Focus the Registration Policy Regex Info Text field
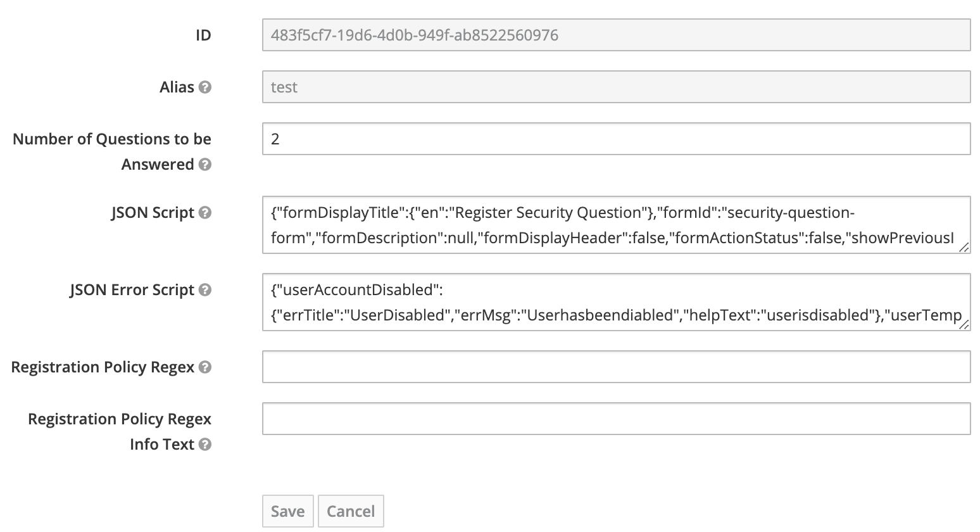This screenshot has height=532, width=980. pos(617,419)
